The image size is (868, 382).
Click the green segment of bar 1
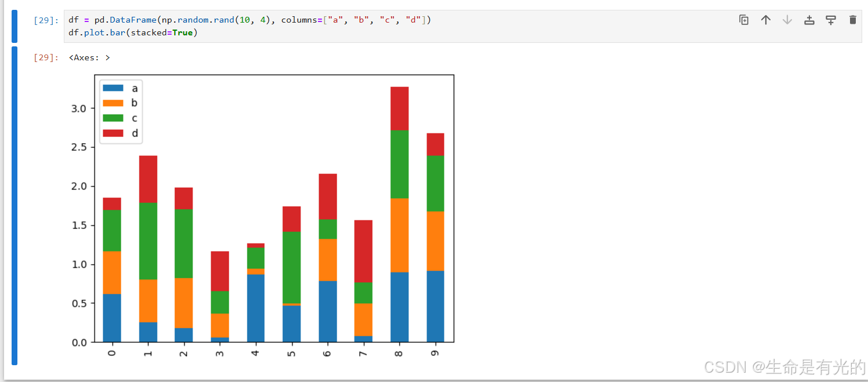coord(148,241)
